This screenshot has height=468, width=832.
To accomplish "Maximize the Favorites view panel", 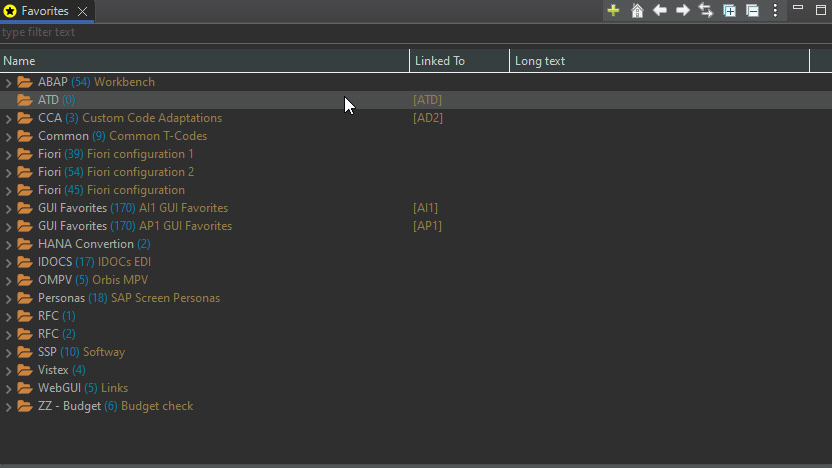I will (821, 11).
